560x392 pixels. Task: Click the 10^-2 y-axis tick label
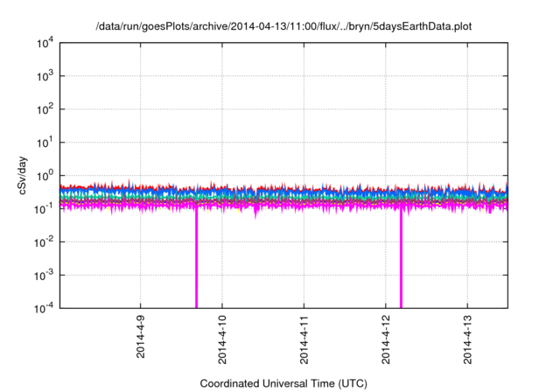(44, 242)
